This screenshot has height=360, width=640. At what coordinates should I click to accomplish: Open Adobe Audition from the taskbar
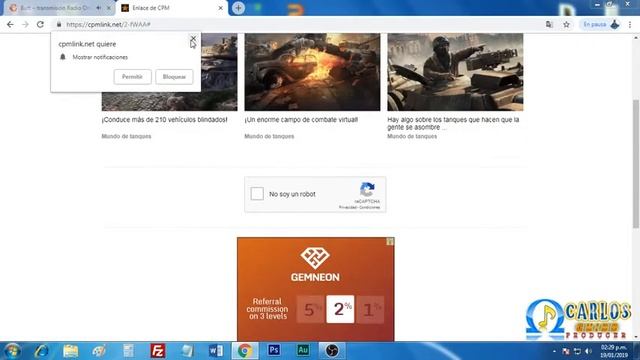point(303,351)
